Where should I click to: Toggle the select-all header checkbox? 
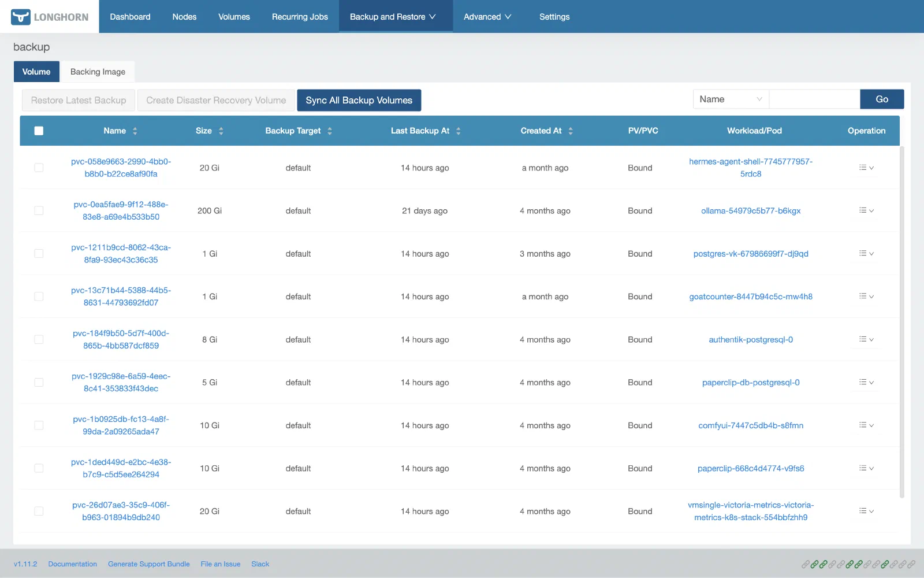pos(39,131)
